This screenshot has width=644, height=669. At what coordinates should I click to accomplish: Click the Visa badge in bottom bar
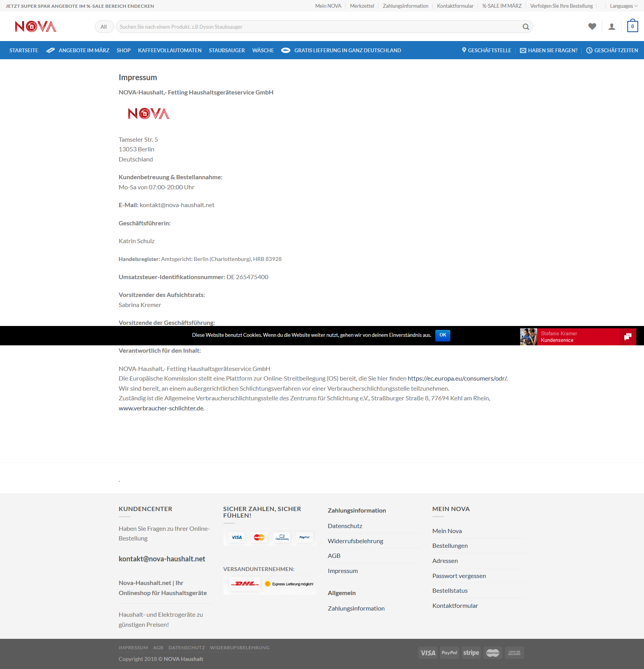pos(428,653)
